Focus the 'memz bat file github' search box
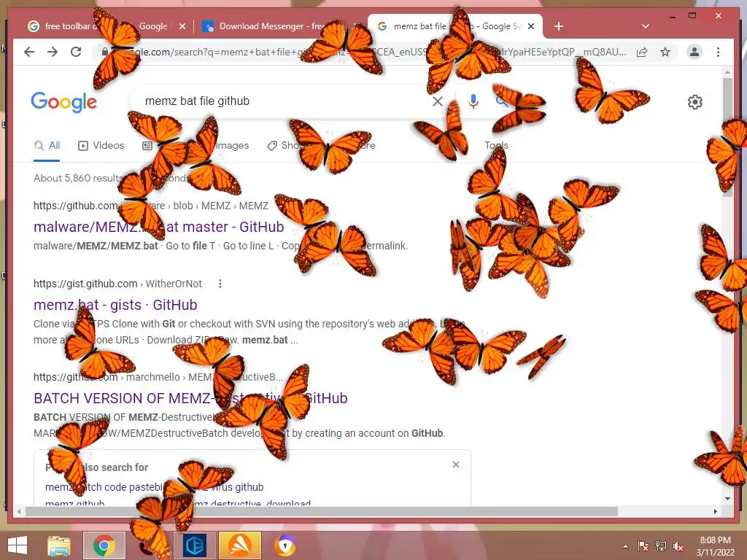747x560 pixels. click(281, 101)
